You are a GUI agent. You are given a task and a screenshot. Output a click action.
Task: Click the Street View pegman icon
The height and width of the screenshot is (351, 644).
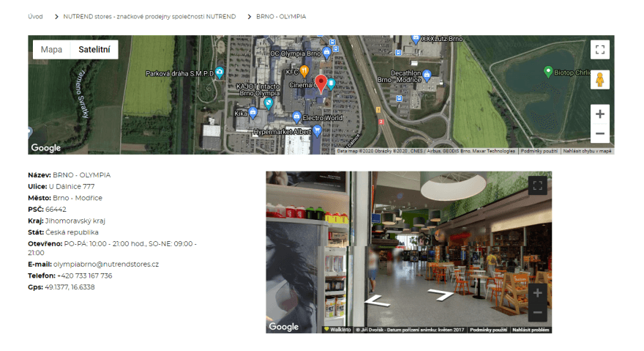(599, 79)
